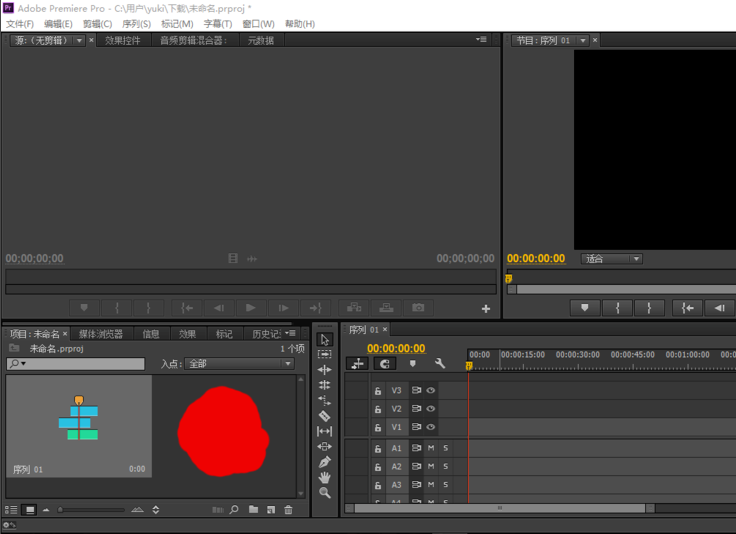Open the 入点 全部 dropdown
The width and height of the screenshot is (736, 534).
pyautogui.click(x=240, y=364)
